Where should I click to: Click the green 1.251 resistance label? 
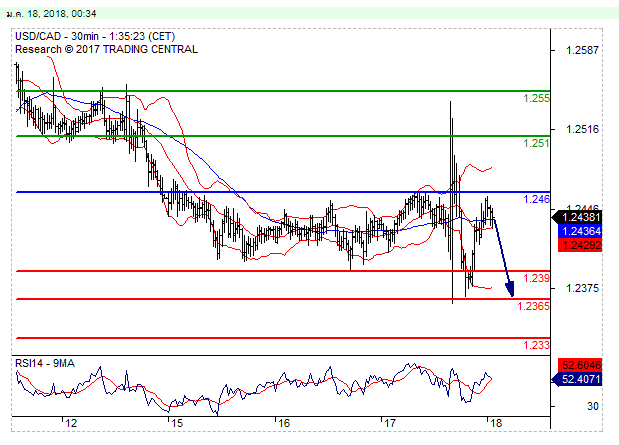point(536,143)
